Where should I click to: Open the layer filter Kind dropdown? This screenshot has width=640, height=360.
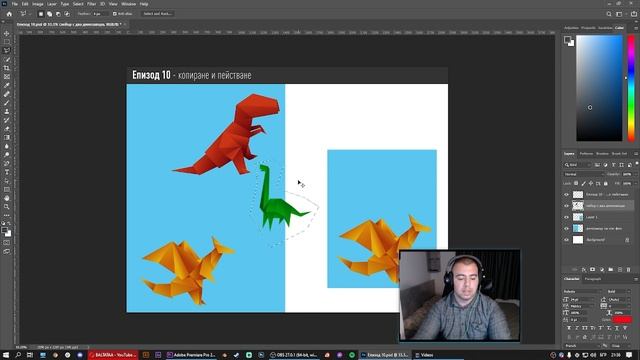click(x=578, y=165)
